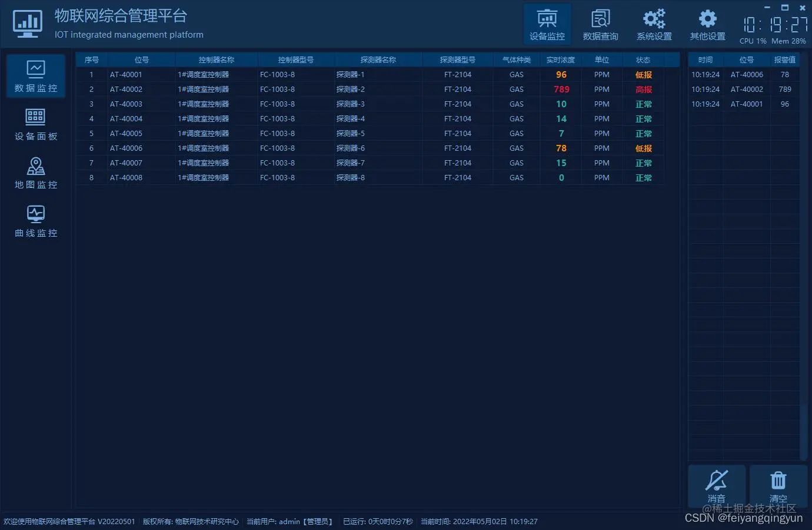
Task: Sort by 探测器型号 column header
Action: (x=457, y=60)
